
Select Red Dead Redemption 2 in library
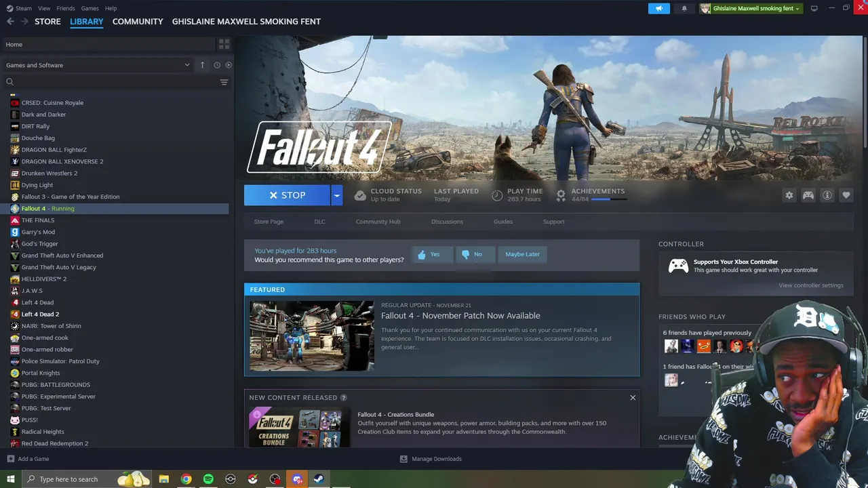[55, 443]
